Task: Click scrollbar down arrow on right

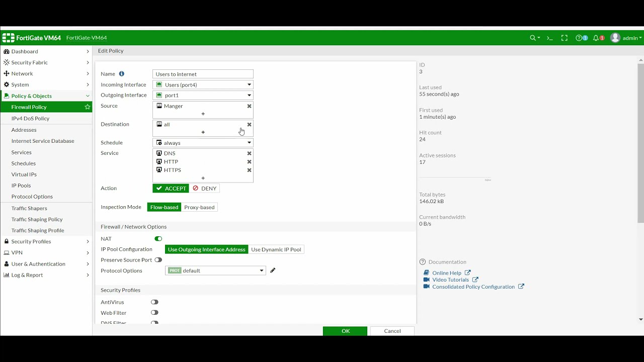Action: click(x=640, y=319)
